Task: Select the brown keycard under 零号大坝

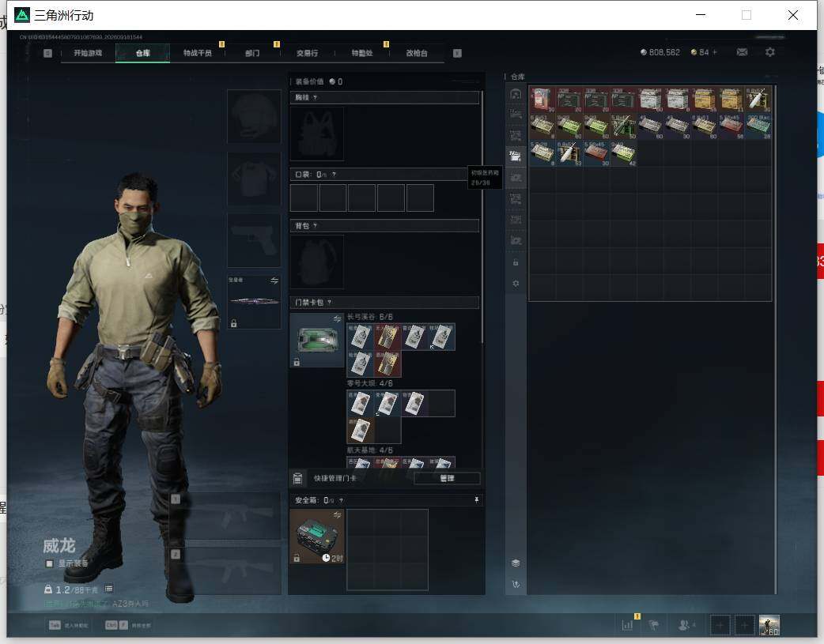Action: tap(360, 431)
